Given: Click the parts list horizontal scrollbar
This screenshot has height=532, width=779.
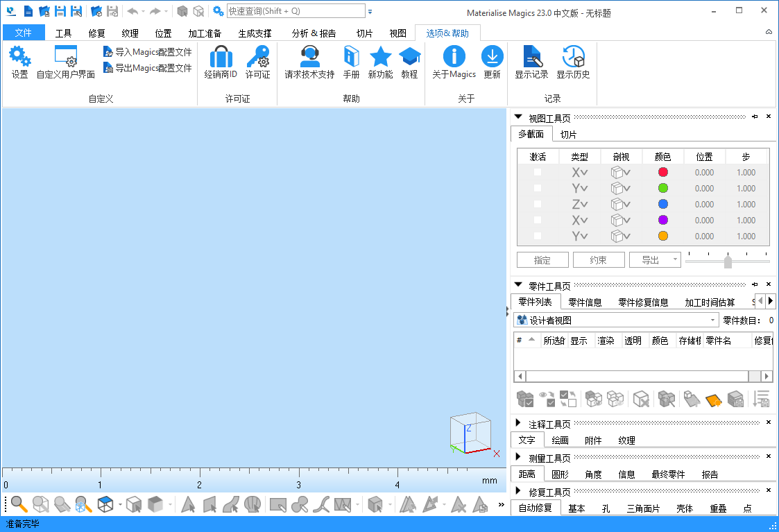Looking at the screenshot, I should coord(643,376).
